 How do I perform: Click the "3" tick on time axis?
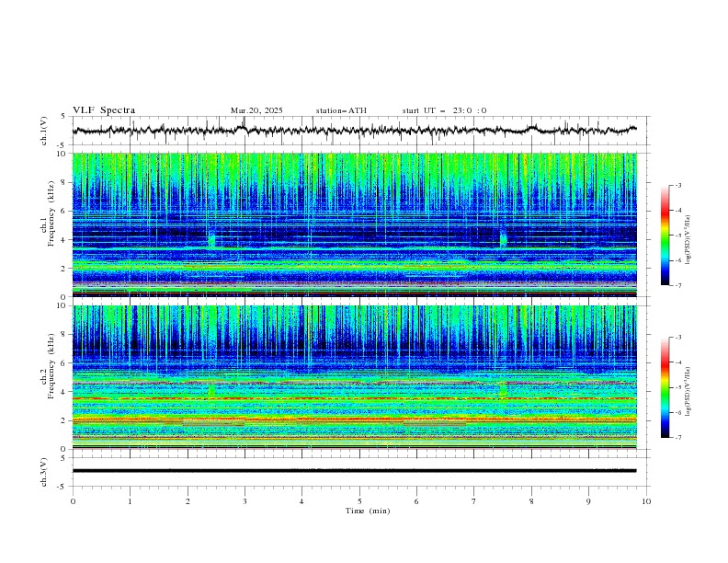point(245,501)
